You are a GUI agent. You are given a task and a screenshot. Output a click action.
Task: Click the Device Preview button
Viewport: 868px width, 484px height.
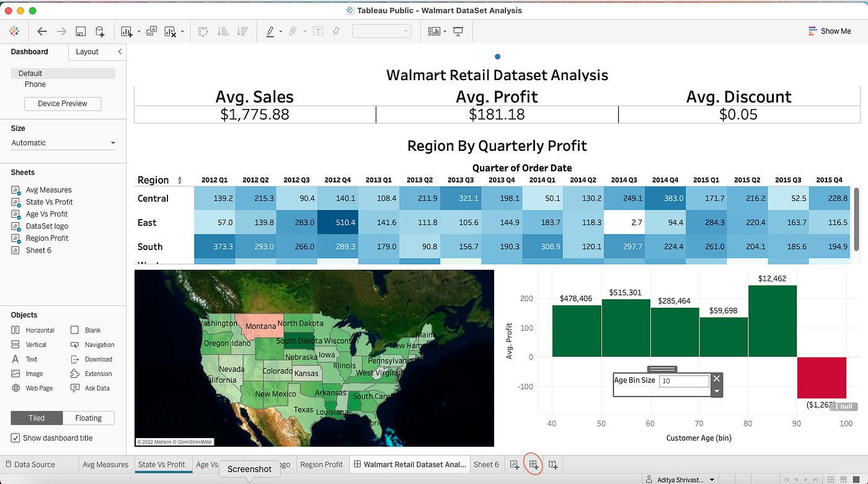[x=62, y=104]
